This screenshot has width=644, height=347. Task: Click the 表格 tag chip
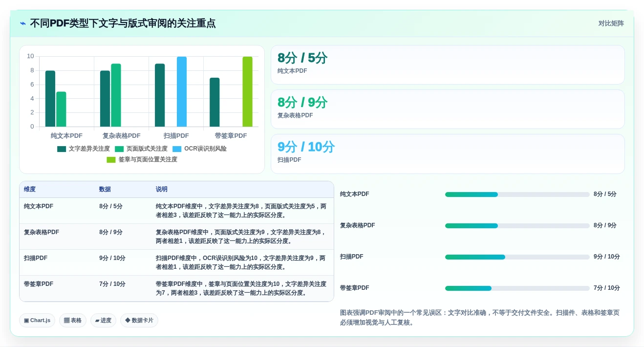click(73, 321)
